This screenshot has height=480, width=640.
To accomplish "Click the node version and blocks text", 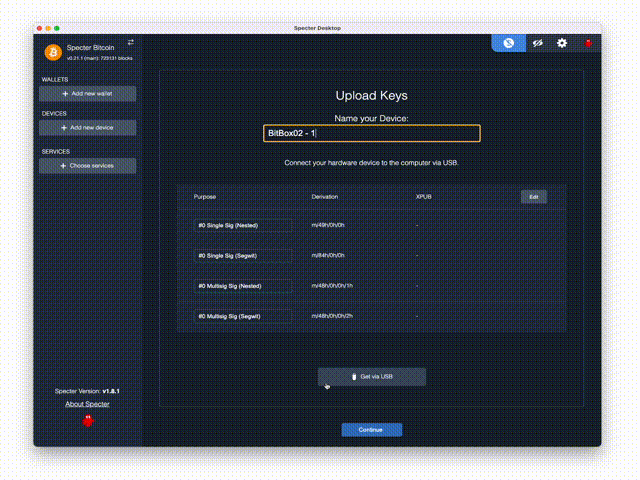I will coord(100,58).
